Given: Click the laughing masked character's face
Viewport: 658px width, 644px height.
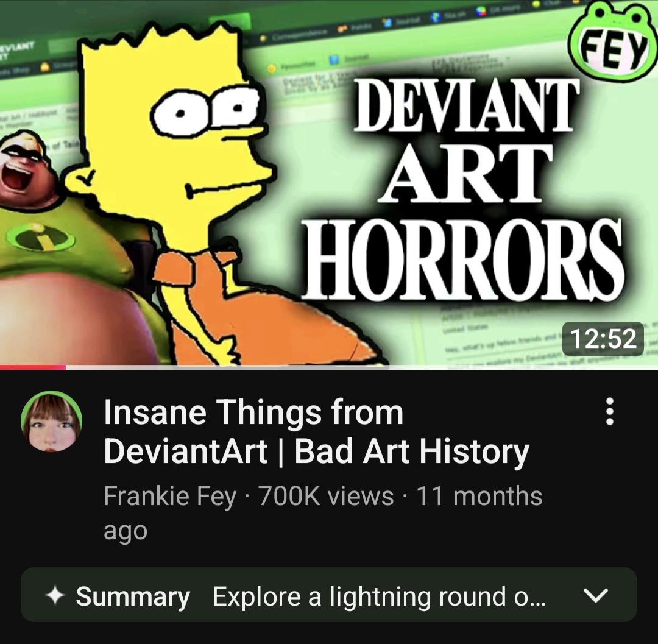Looking at the screenshot, I should coord(22,167).
